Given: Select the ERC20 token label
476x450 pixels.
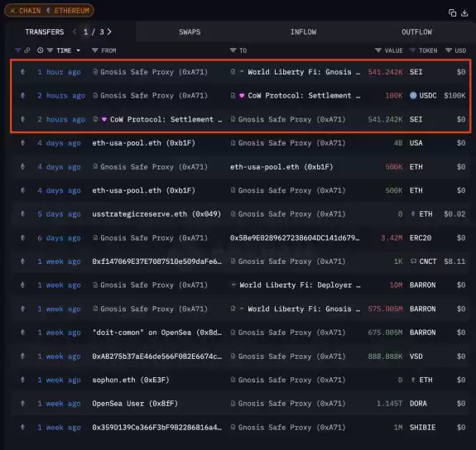Looking at the screenshot, I should 421,237.
